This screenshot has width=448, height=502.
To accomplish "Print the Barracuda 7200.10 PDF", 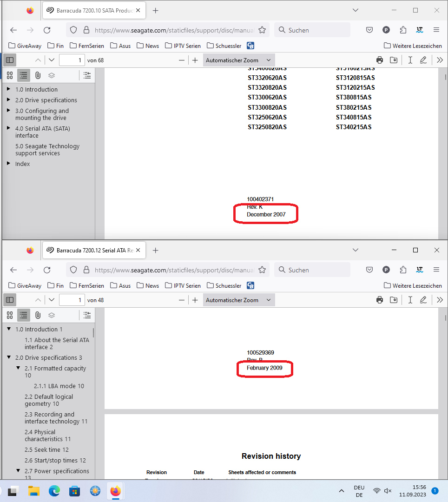I will coord(380,60).
